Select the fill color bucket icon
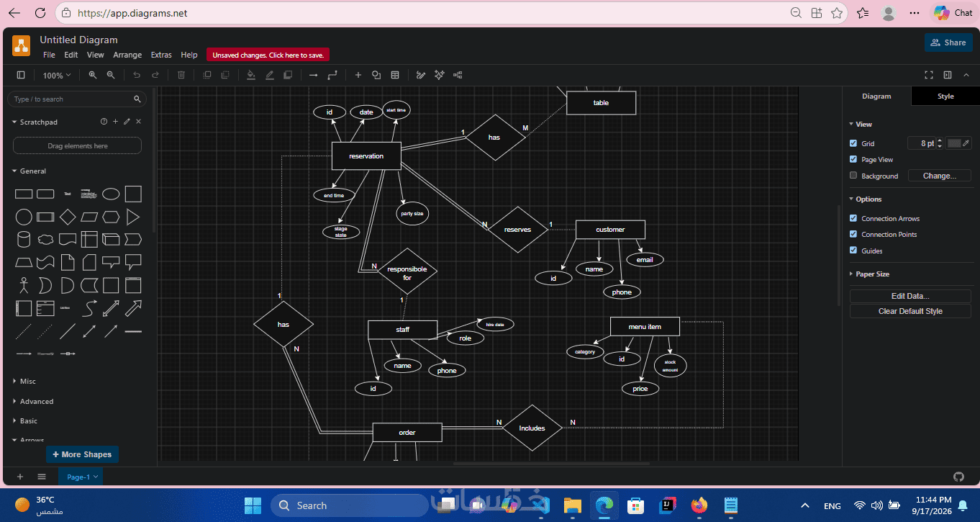Image resolution: width=980 pixels, height=522 pixels. [251, 75]
